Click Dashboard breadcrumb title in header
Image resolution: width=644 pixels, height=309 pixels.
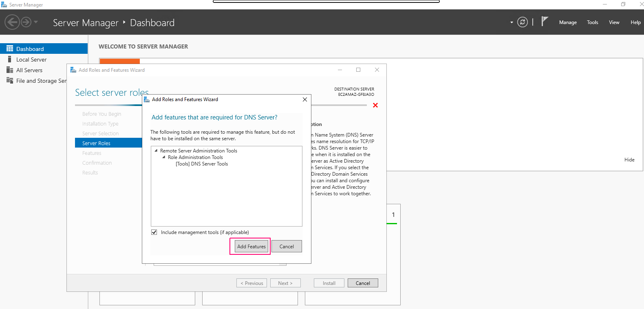pyautogui.click(x=152, y=23)
